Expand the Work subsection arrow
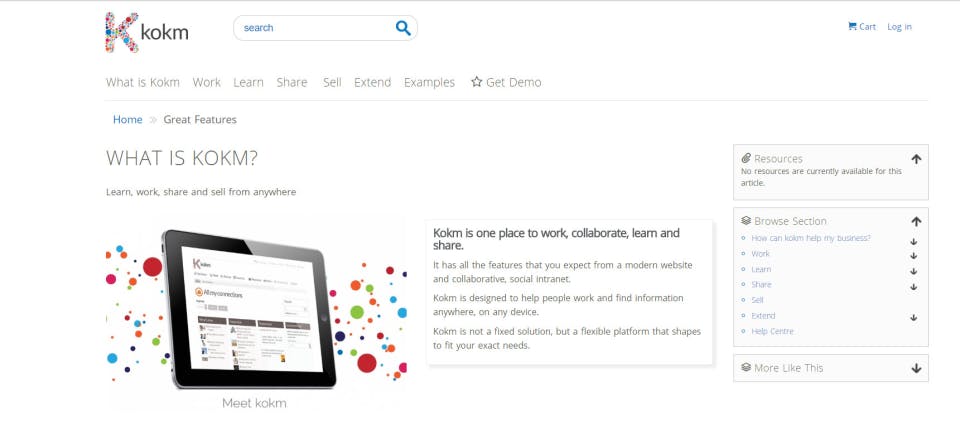The image size is (960, 439). pyautogui.click(x=914, y=255)
